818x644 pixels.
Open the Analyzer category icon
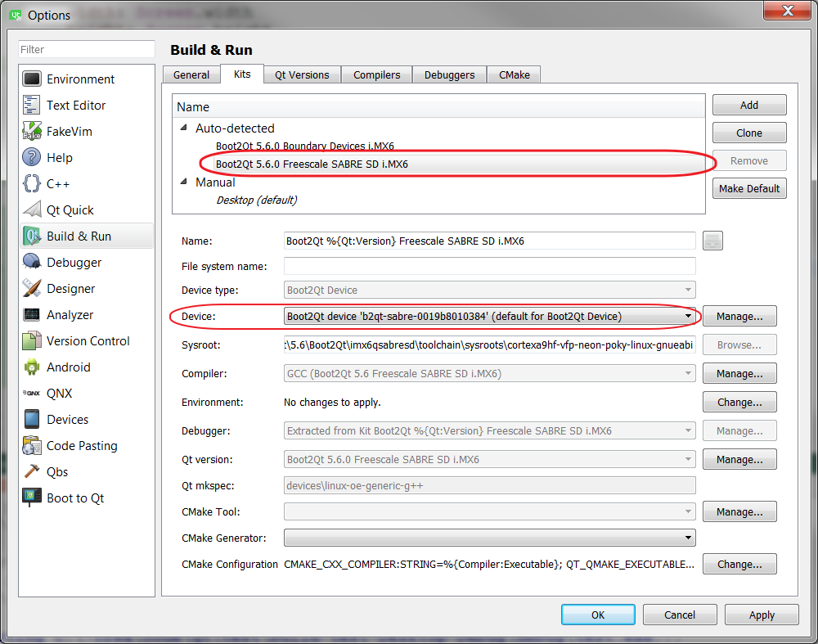pyautogui.click(x=32, y=314)
